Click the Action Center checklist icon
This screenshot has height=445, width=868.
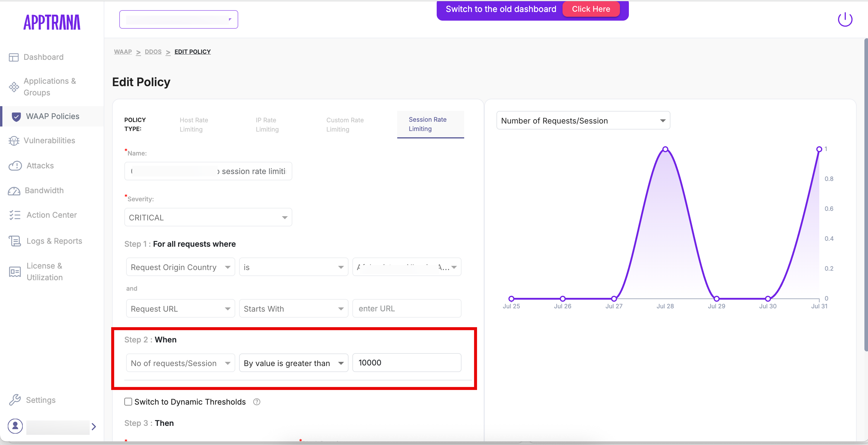tap(15, 215)
